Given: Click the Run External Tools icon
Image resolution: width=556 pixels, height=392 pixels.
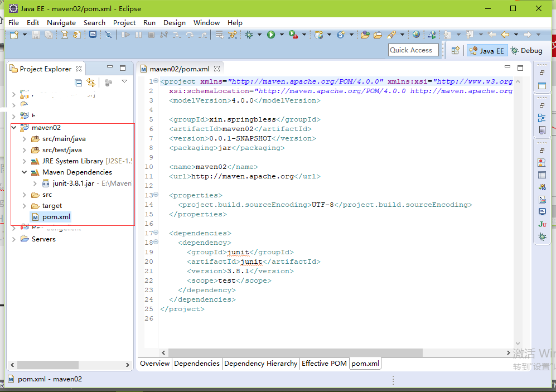Looking at the screenshot, I should [x=293, y=35].
